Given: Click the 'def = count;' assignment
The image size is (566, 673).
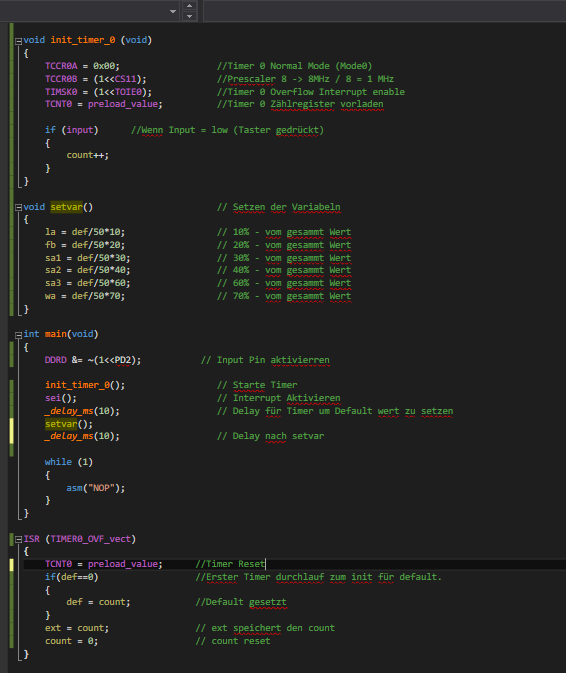Looking at the screenshot, I should click(98, 602).
